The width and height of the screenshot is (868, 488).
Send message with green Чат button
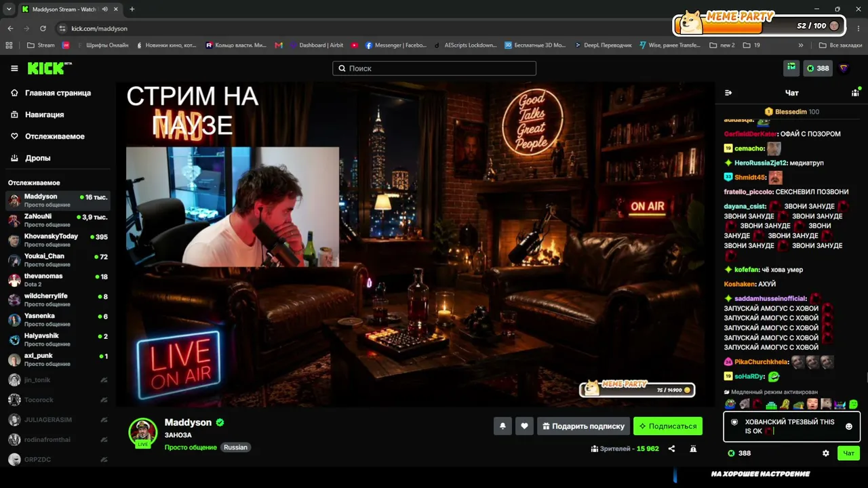(x=848, y=453)
